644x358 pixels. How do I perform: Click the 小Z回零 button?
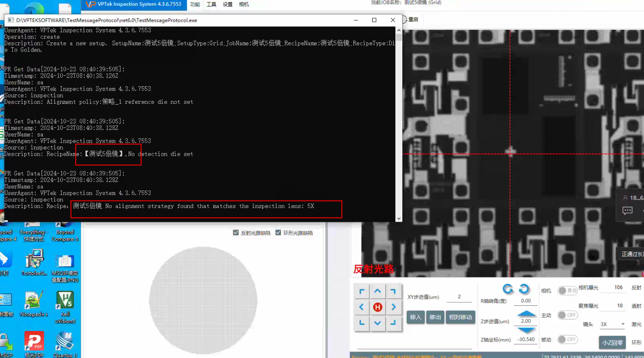coord(612,343)
